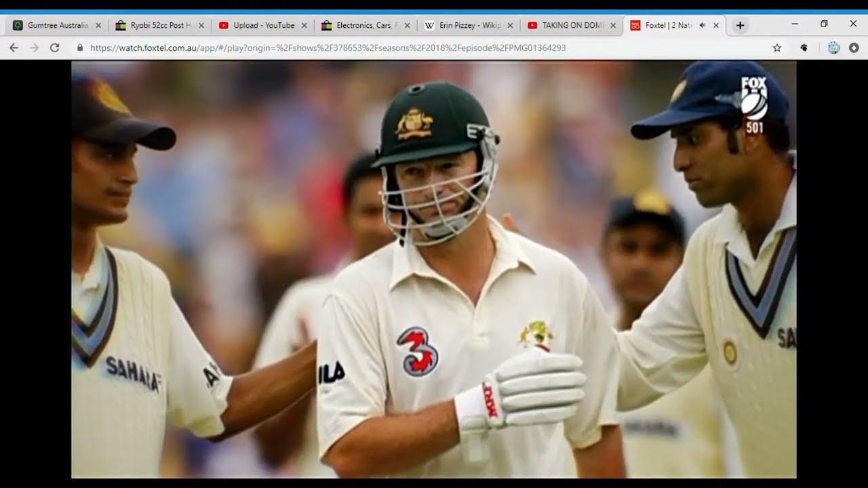Close the Gumtree Australia tab
868x488 pixels.
tap(98, 25)
